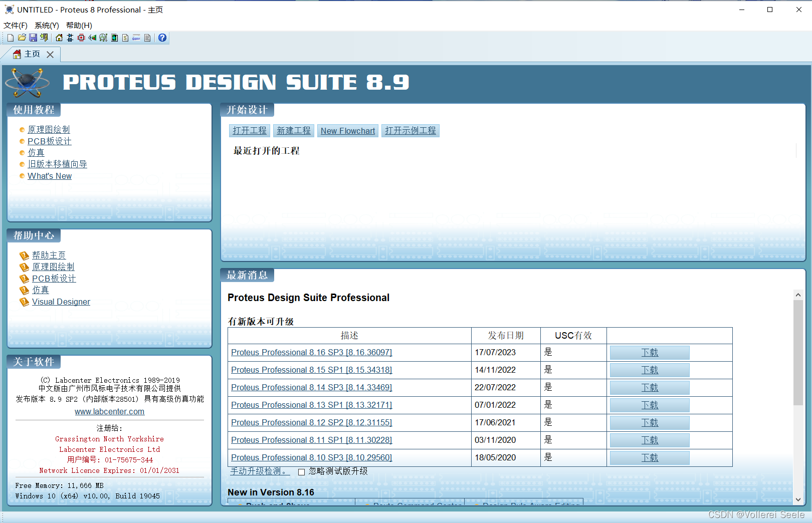
Task: Click 下载 for the 8.11 SP1 row
Action: (x=650, y=440)
